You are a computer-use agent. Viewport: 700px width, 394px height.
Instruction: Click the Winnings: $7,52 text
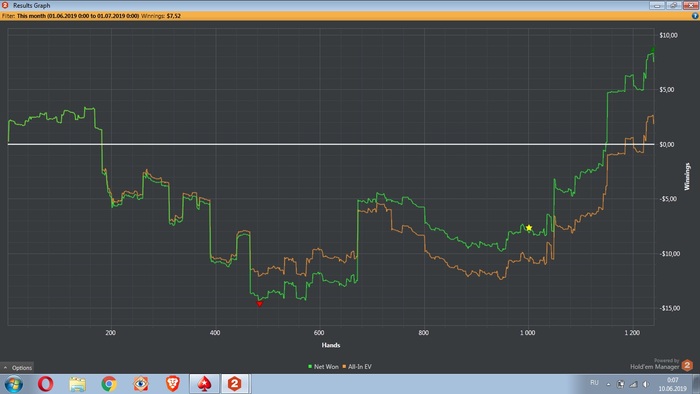161,16
